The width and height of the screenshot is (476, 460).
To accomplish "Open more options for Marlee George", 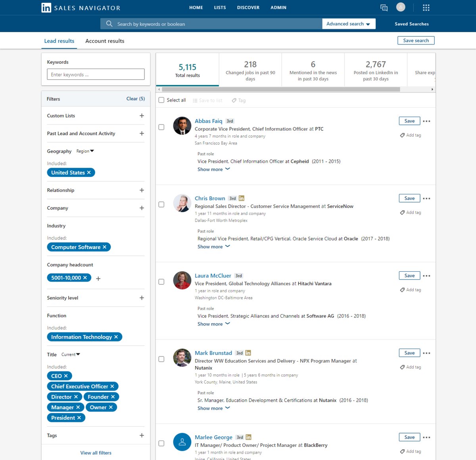I will pos(426,437).
